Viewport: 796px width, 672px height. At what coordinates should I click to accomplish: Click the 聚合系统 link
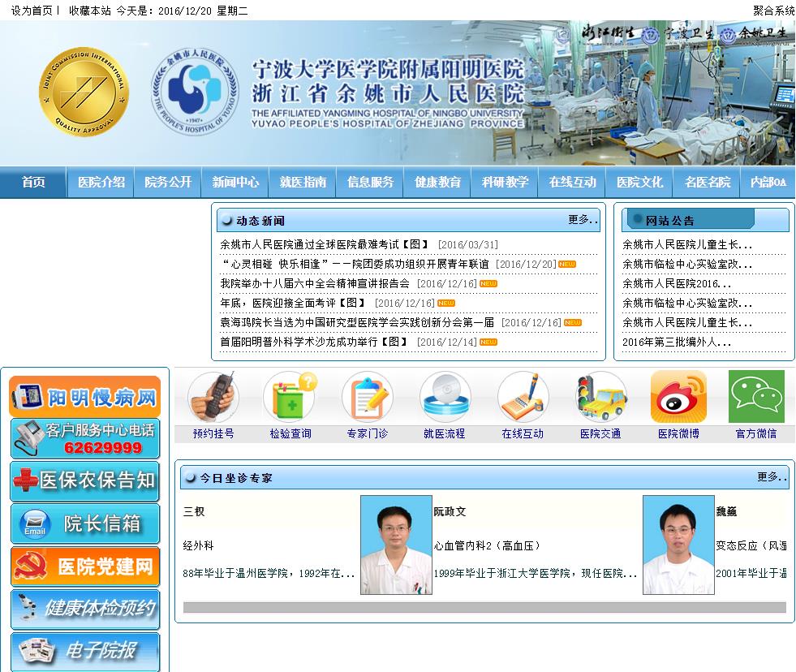click(773, 11)
